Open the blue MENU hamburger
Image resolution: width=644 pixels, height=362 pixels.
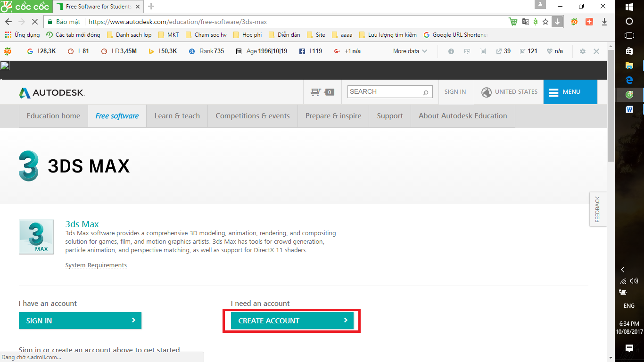click(570, 92)
